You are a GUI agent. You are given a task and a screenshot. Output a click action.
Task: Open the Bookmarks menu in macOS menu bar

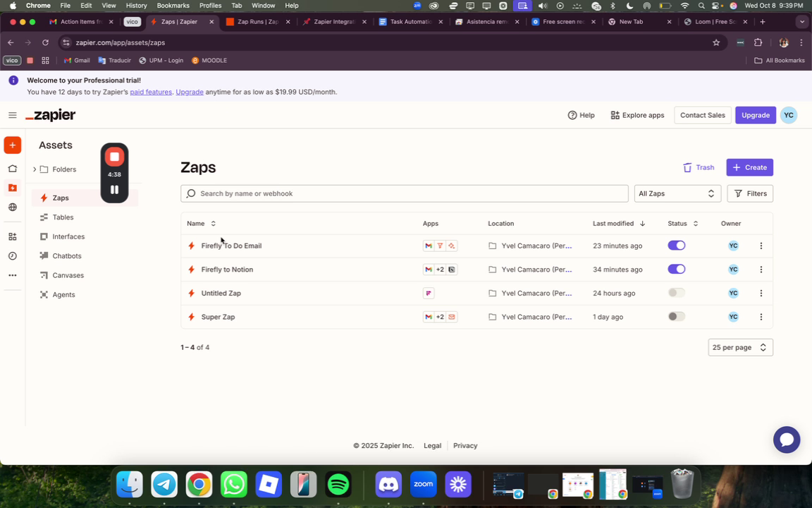[x=173, y=6]
